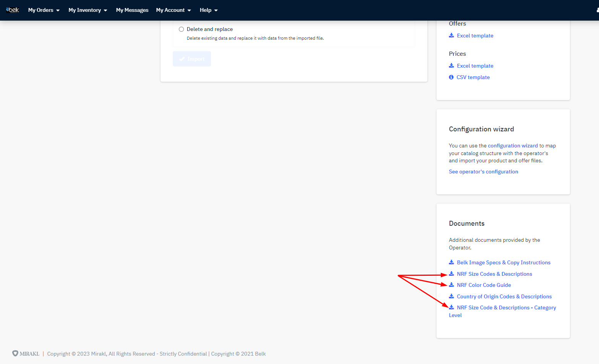Click the text 'Additional documents provided by the Operator.'
The image size is (599, 364).
tap(494, 244)
